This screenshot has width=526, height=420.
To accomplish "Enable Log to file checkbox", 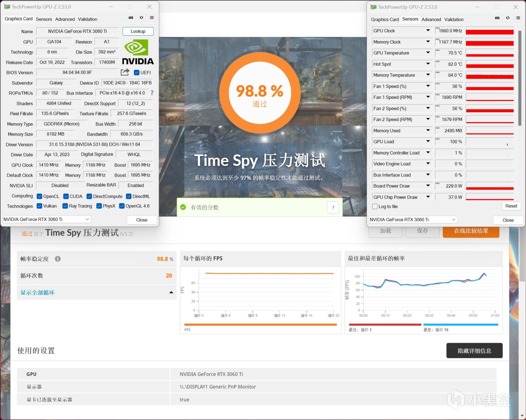I will (x=375, y=207).
